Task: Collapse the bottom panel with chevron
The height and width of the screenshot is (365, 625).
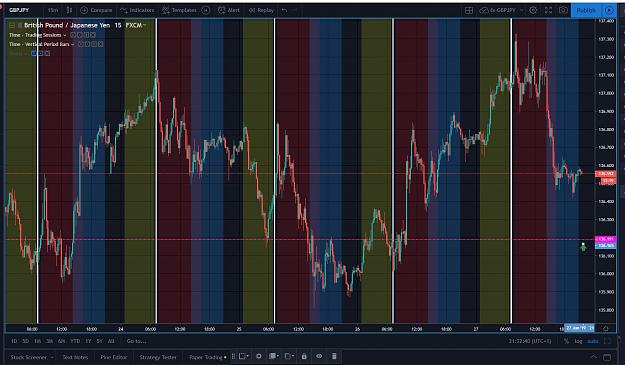Action: pyautogui.click(x=593, y=357)
